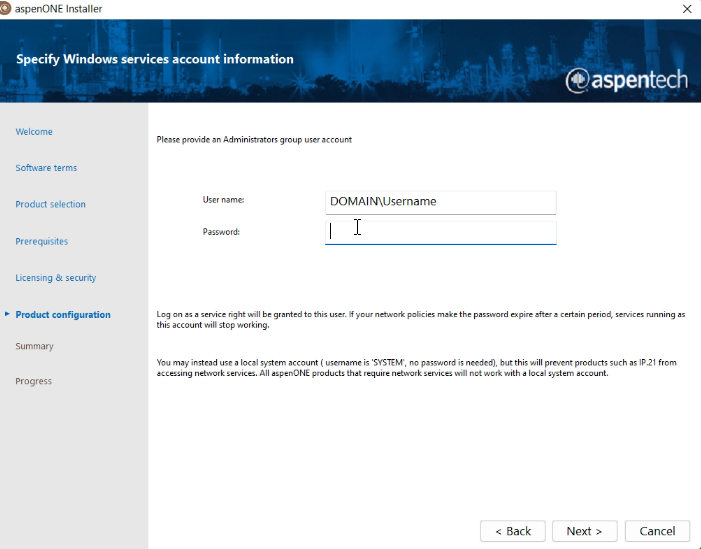Image resolution: width=701 pixels, height=549 pixels.
Task: Focus the Password input field
Action: tap(440, 232)
